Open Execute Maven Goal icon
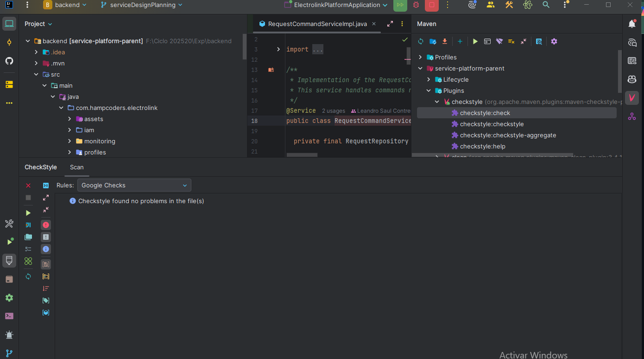Viewport: 644px width, 359px height. click(487, 41)
